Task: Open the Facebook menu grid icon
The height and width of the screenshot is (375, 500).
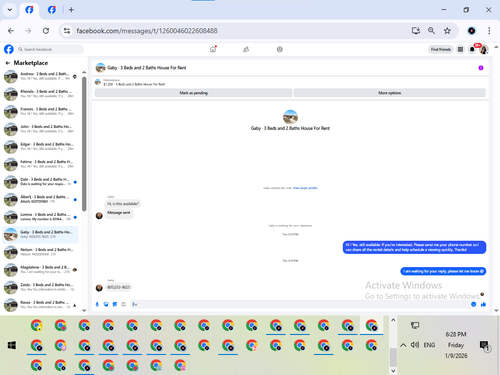Action: (460, 49)
